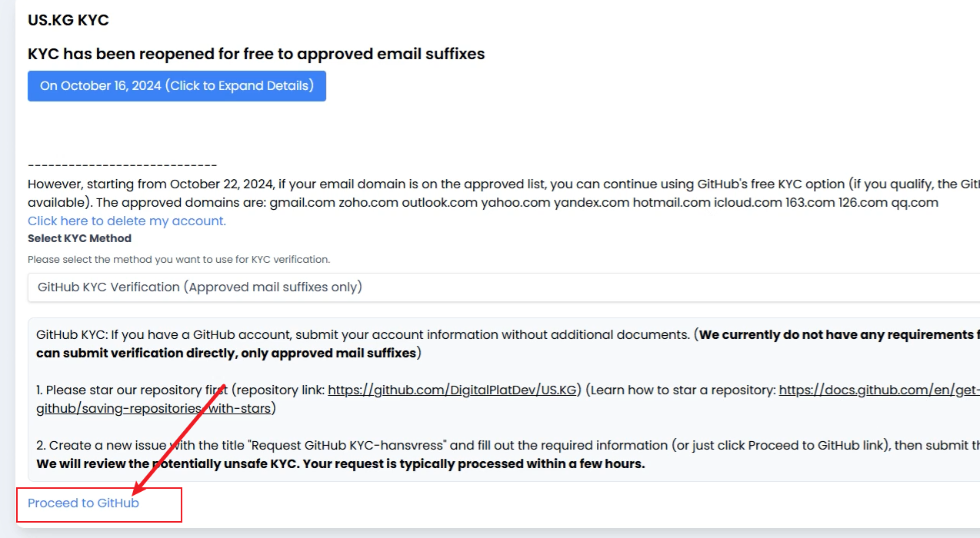Open the GitHub docs starring guide link

point(877,390)
